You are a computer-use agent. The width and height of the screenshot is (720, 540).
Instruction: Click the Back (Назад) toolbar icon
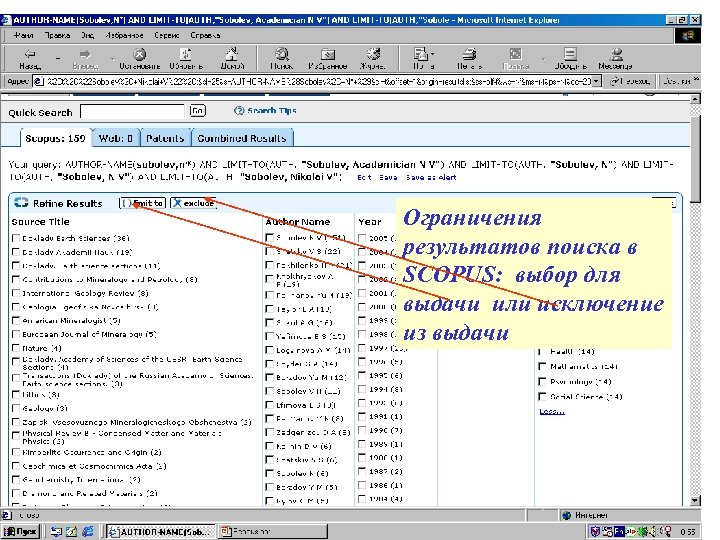(30, 54)
